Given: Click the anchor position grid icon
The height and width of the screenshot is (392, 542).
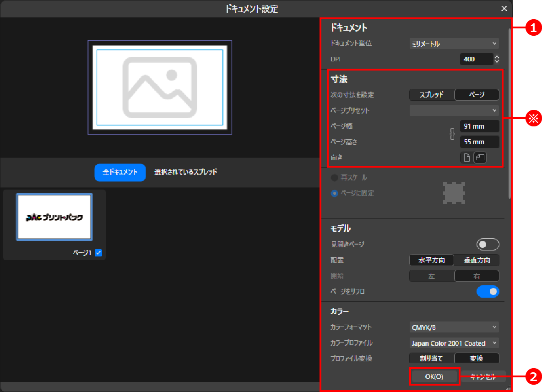Looking at the screenshot, I should 454,193.
